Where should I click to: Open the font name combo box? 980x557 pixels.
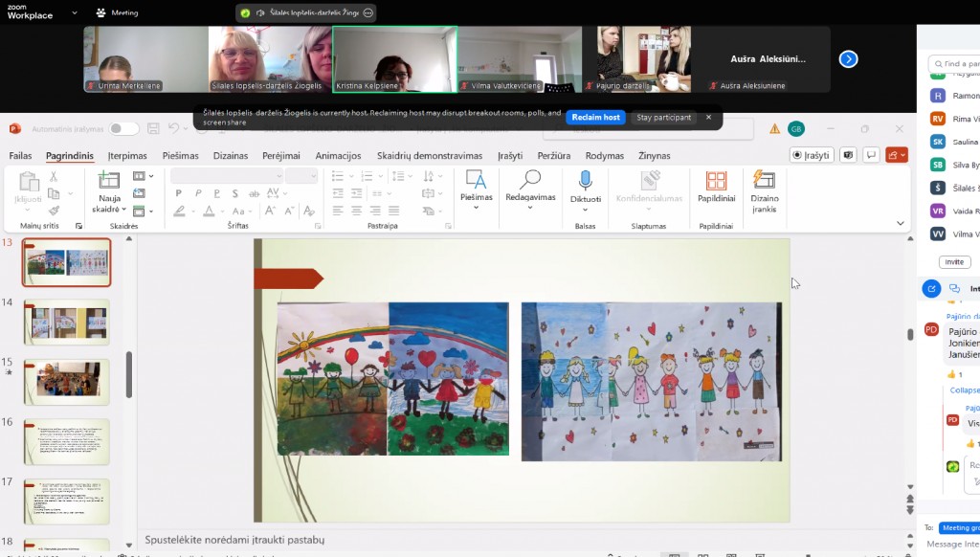click(226, 176)
